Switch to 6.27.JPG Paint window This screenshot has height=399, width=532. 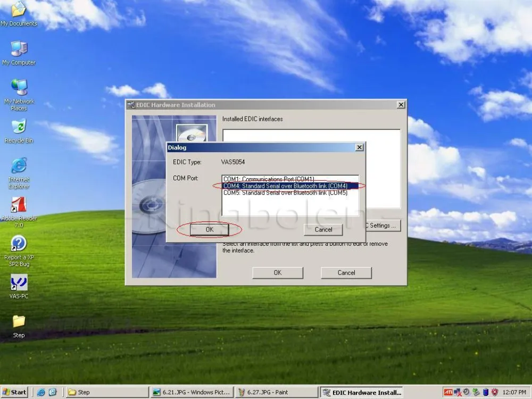click(277, 392)
